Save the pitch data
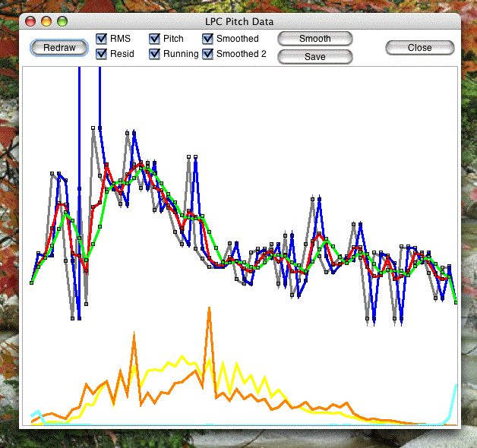This screenshot has width=477, height=448. 315,57
